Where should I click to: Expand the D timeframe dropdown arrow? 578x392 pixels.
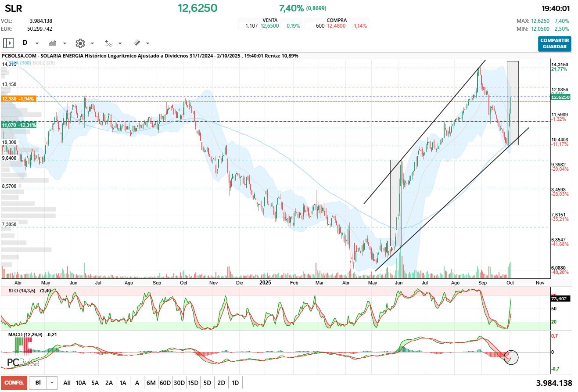(x=37, y=43)
